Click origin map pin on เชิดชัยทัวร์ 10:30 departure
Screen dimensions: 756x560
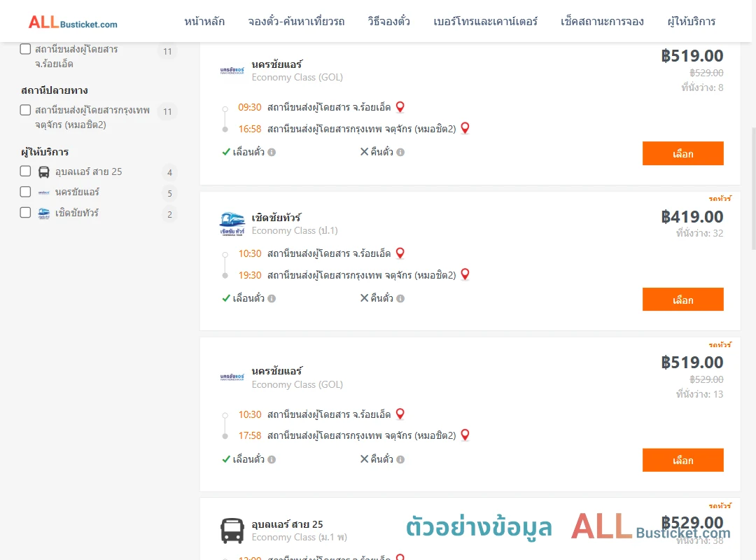pos(400,253)
